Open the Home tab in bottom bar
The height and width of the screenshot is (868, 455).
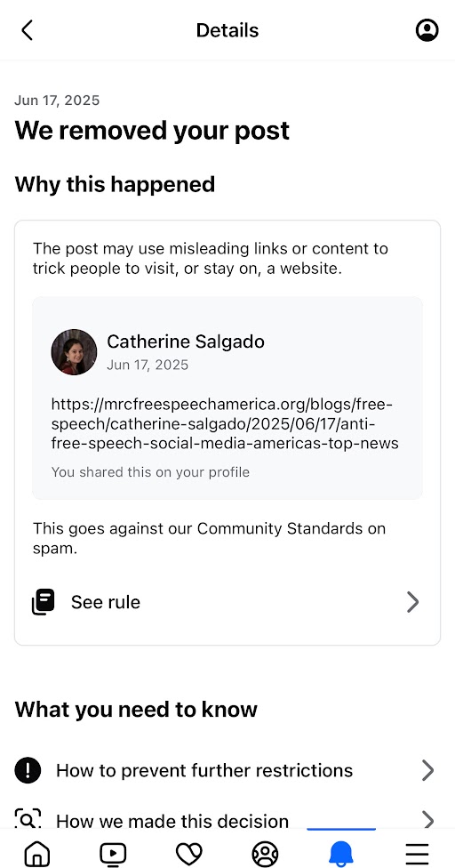click(x=37, y=854)
